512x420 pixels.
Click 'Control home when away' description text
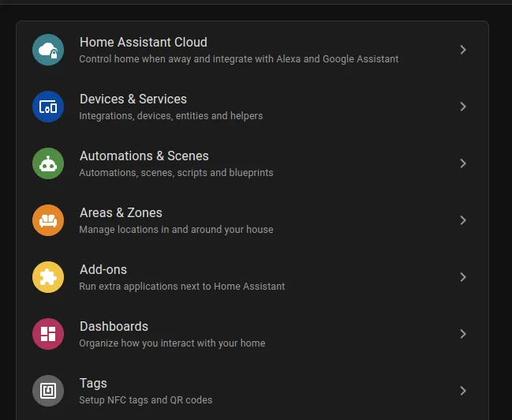[239, 59]
